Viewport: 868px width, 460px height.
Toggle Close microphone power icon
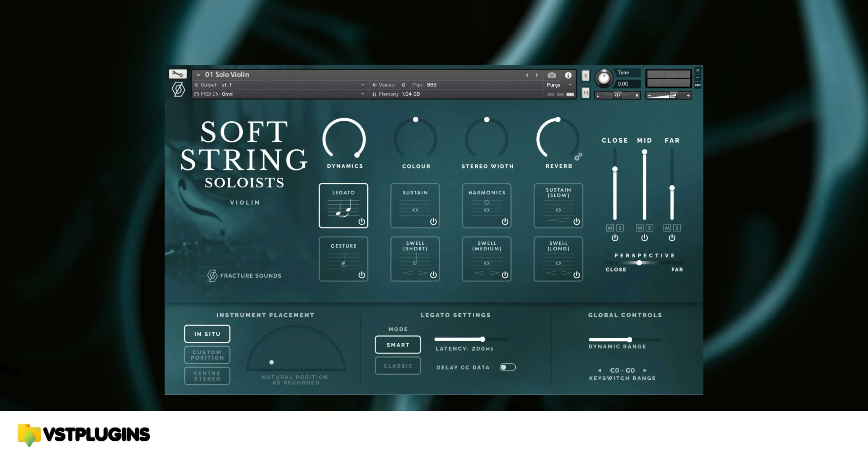[x=615, y=238]
